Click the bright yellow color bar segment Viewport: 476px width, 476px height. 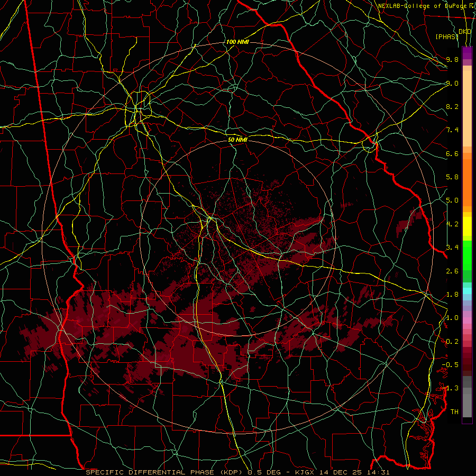[467, 226]
